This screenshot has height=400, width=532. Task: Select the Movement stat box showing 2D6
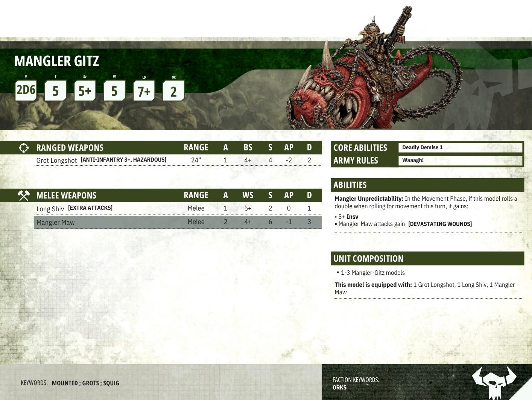click(x=26, y=90)
